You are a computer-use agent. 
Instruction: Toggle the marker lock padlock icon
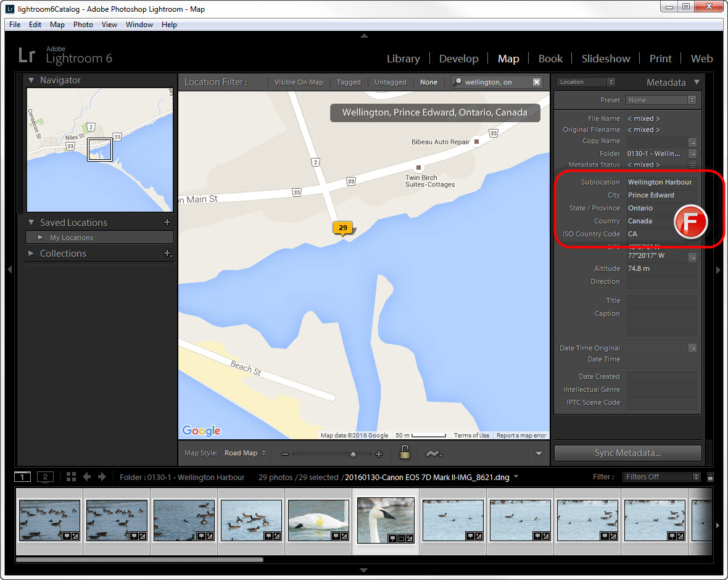tap(405, 452)
